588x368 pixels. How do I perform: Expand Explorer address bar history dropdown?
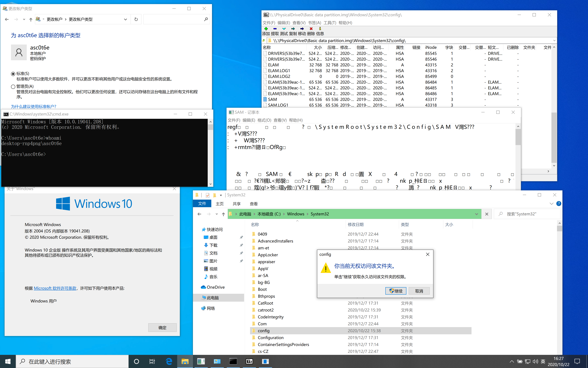pyautogui.click(x=476, y=214)
